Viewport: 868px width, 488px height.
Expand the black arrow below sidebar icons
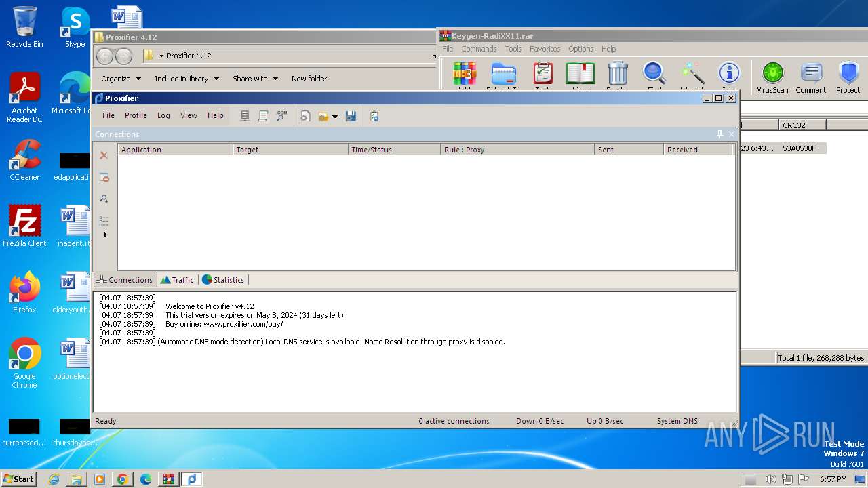click(x=105, y=235)
